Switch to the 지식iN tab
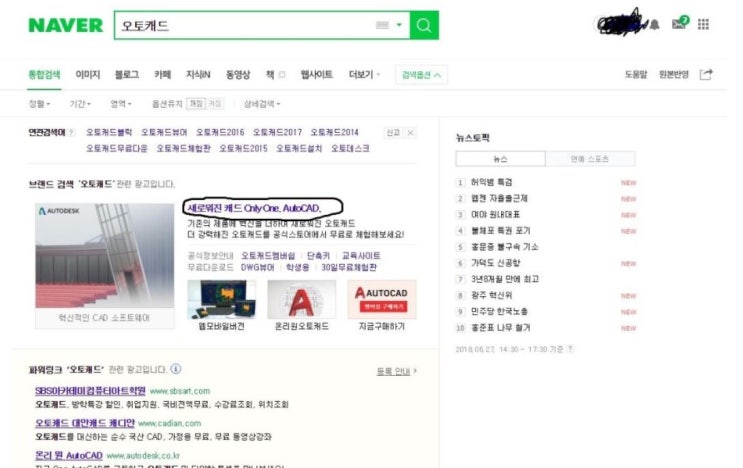743x468 pixels. [198, 75]
